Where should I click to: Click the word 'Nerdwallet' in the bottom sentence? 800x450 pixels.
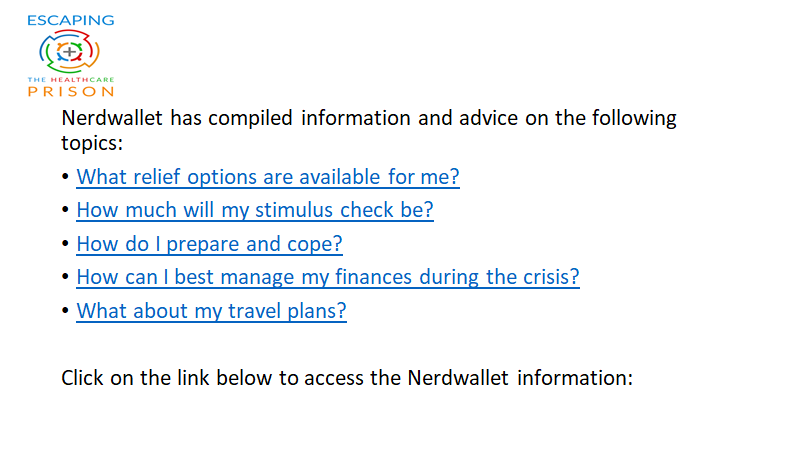(458, 378)
